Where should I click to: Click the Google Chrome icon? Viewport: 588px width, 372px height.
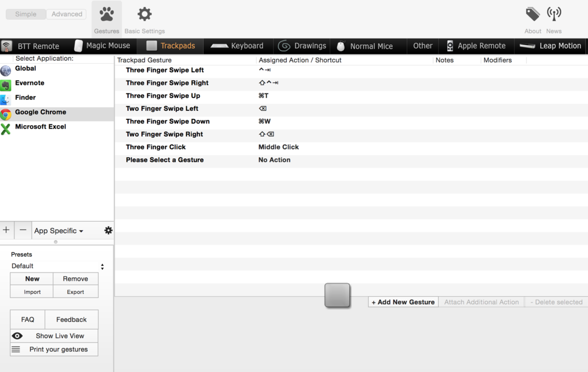[6, 114]
